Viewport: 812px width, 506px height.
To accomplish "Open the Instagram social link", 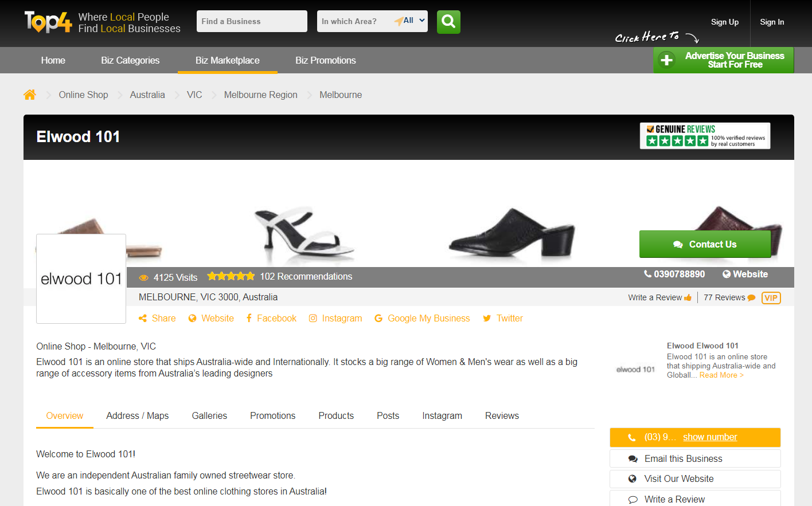I will (x=335, y=318).
